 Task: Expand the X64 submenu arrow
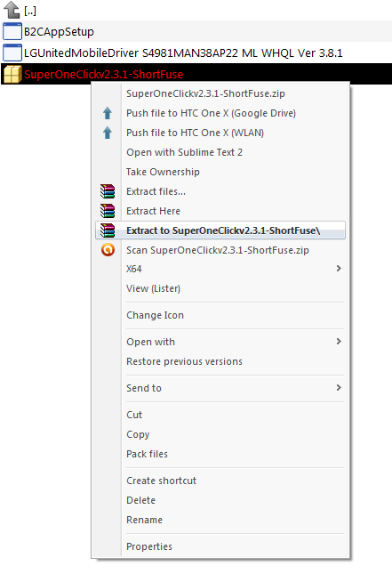339,269
